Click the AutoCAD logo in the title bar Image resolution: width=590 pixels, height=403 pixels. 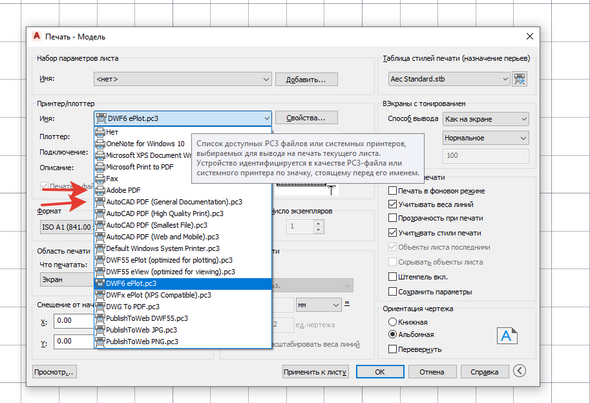36,36
